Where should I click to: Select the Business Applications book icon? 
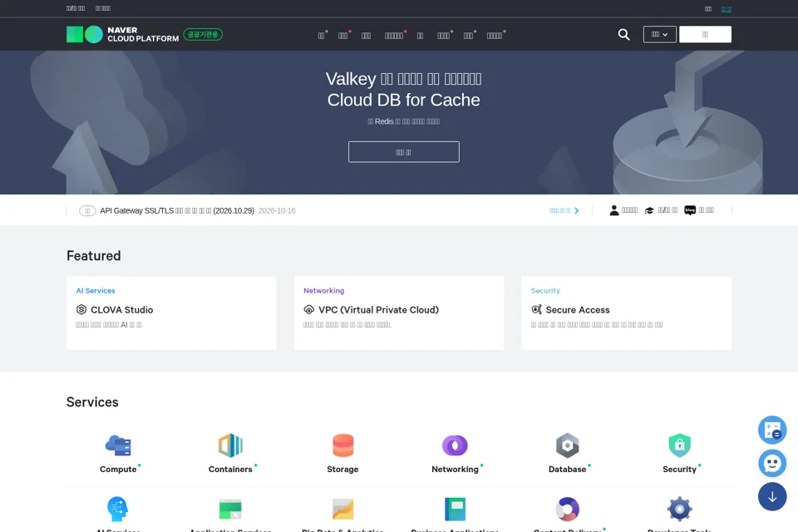(455, 509)
